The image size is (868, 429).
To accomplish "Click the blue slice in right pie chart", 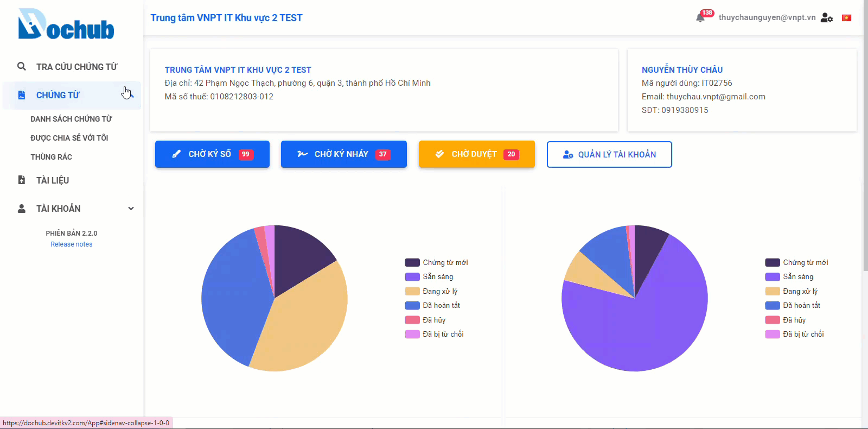I will (x=610, y=255).
